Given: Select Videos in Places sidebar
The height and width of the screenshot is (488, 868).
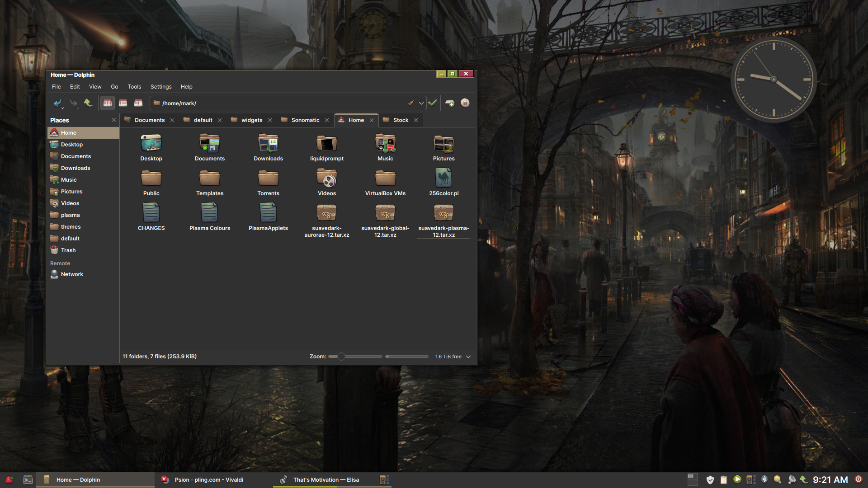Looking at the screenshot, I should pos(83,203).
